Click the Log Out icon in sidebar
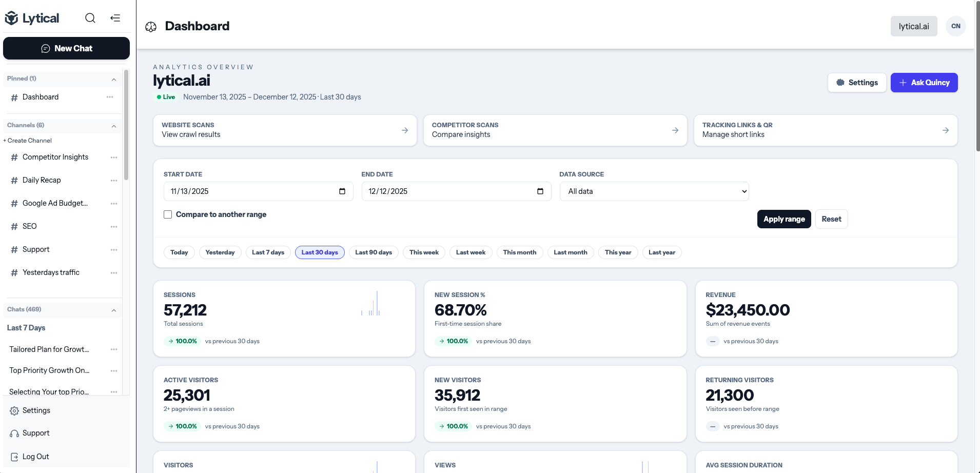This screenshot has width=980, height=473. (14, 457)
